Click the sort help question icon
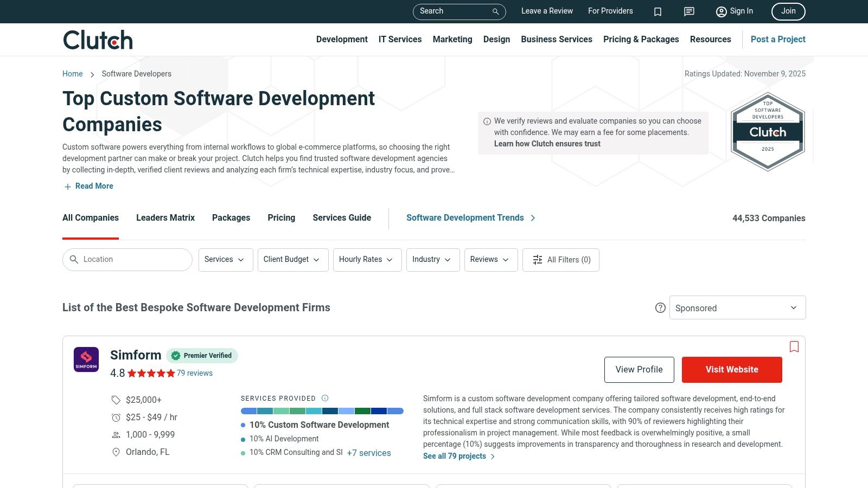868x488 pixels. click(660, 308)
